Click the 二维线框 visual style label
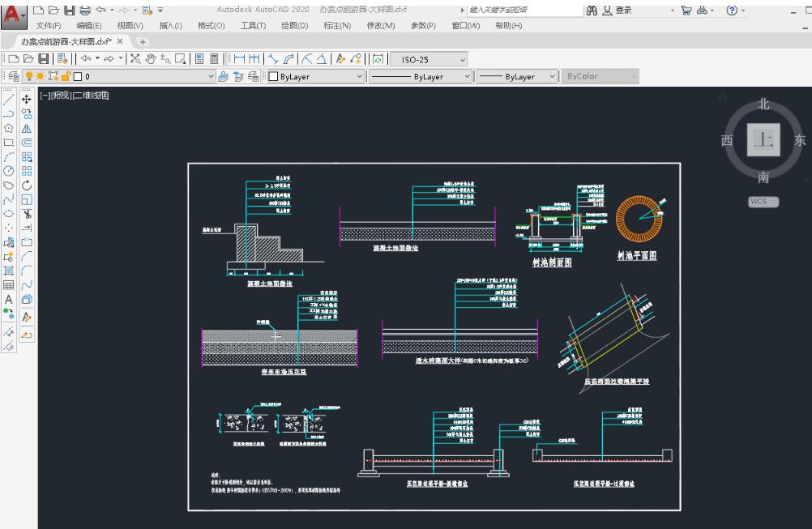The height and width of the screenshot is (529, 812). pos(92,96)
